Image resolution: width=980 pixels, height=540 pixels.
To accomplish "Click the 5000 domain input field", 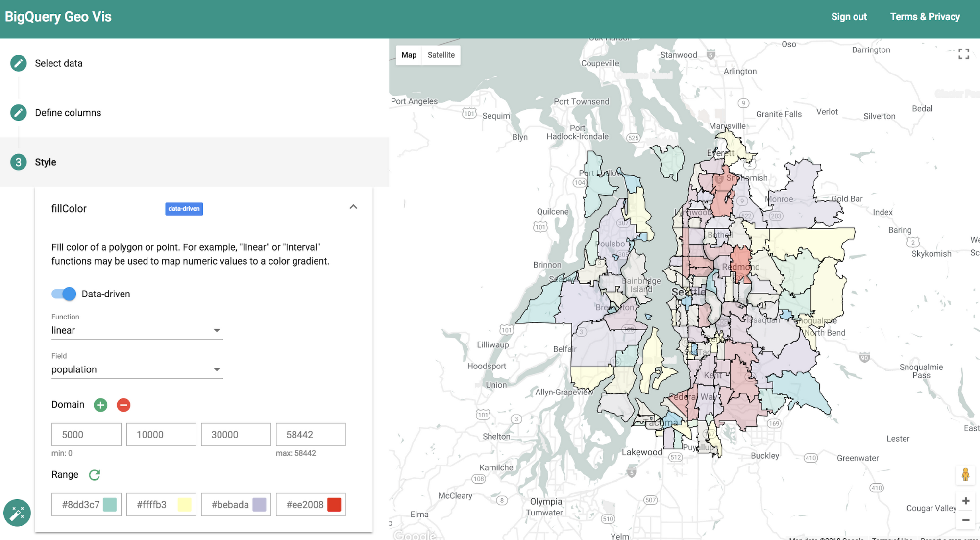I will [x=86, y=435].
